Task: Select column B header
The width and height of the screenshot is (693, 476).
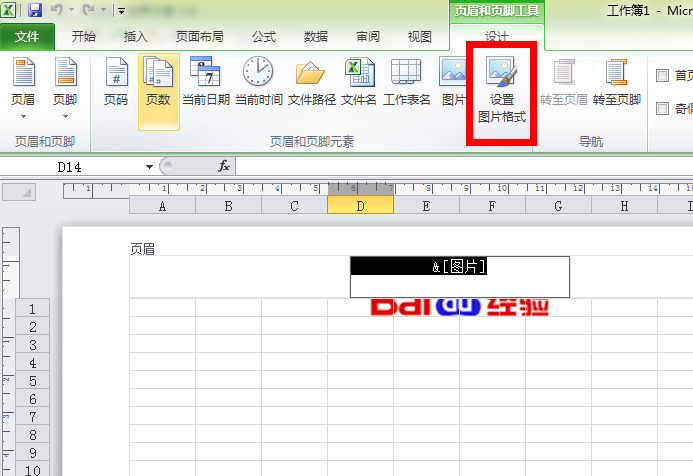Action: (x=228, y=205)
